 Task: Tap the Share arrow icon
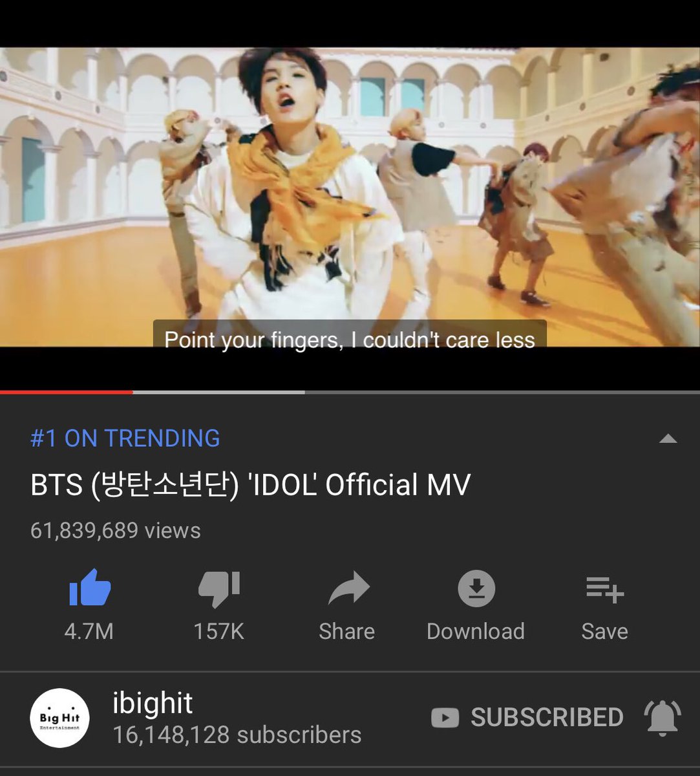[x=348, y=589]
